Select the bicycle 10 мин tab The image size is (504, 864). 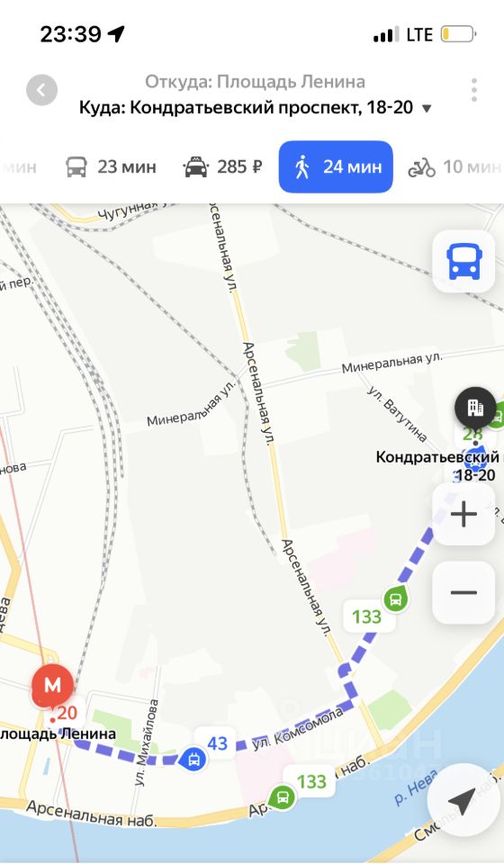(x=454, y=166)
